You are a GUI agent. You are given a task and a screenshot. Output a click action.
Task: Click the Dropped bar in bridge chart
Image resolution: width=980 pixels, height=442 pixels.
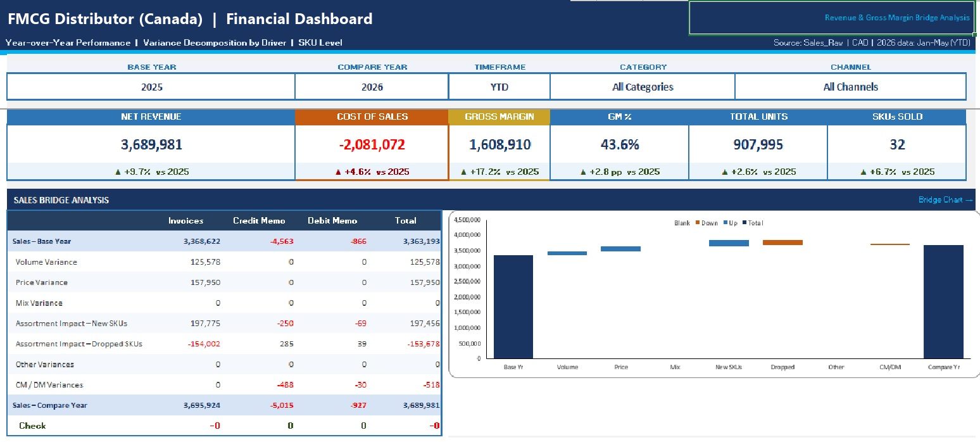pos(782,242)
